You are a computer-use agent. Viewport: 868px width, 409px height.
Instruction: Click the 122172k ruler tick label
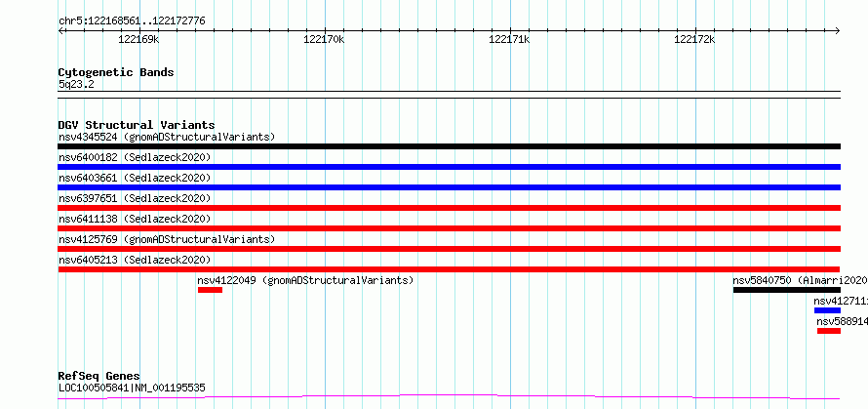tap(694, 39)
